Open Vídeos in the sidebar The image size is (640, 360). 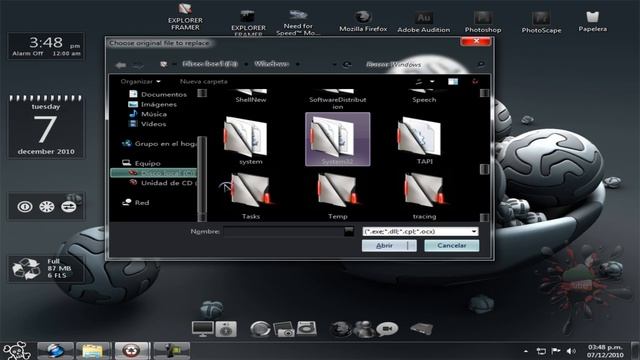(x=147, y=124)
